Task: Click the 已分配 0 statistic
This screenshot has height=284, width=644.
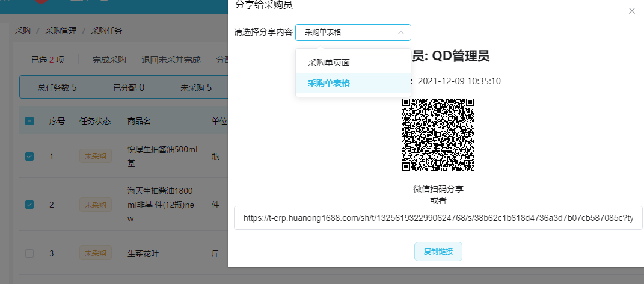Action: point(129,87)
